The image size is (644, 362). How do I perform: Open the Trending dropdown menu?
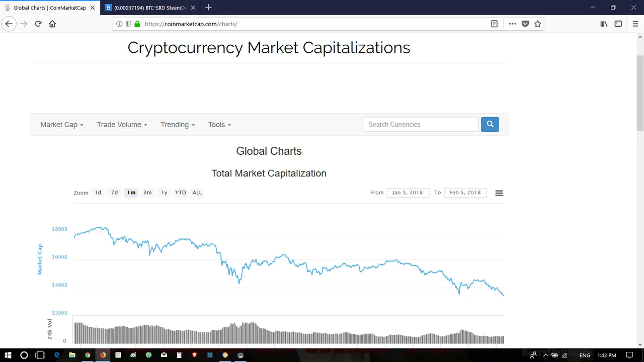[x=178, y=125]
